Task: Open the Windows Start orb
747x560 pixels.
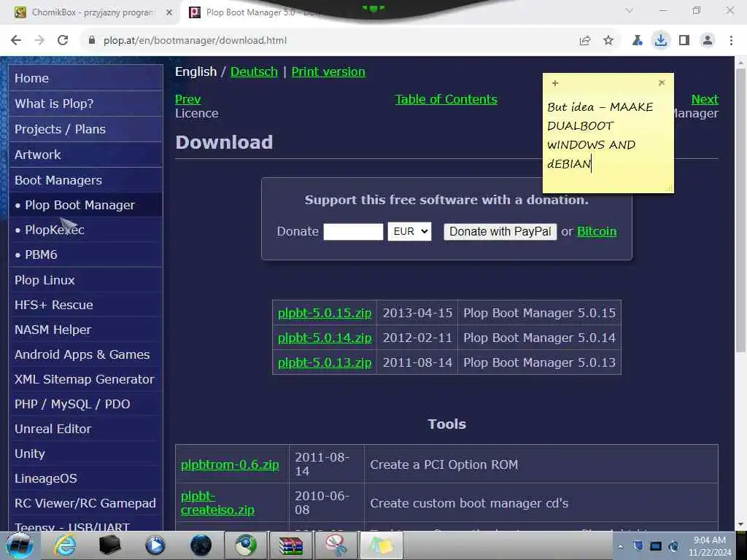Action: pos(19,545)
